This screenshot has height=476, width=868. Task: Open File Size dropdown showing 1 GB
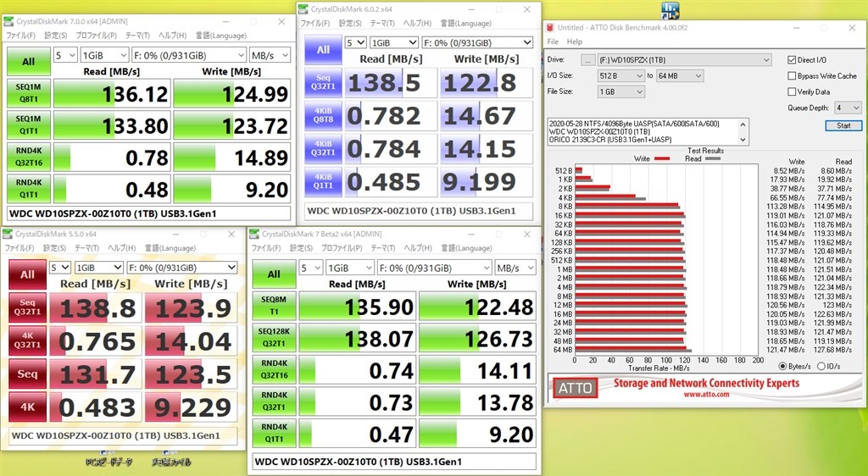621,91
